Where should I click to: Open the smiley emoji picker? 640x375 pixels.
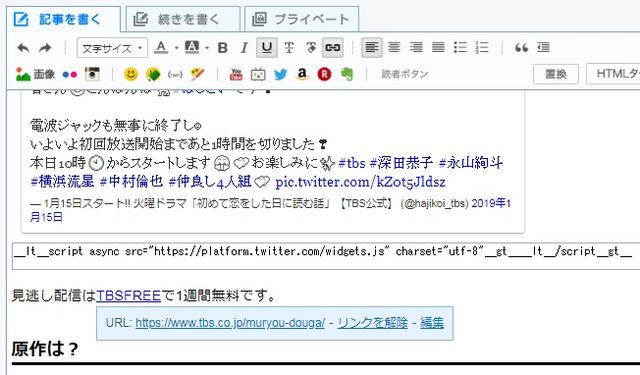(x=131, y=74)
